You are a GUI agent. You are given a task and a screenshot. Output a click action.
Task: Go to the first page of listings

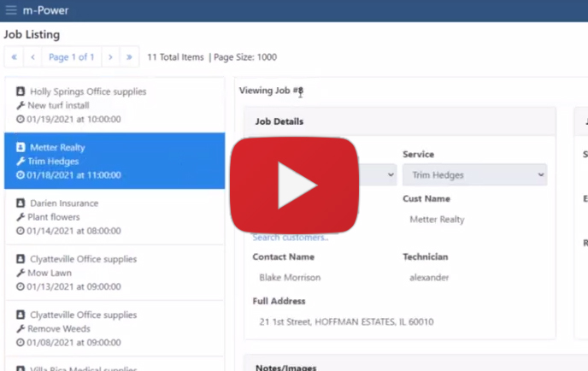(15, 57)
